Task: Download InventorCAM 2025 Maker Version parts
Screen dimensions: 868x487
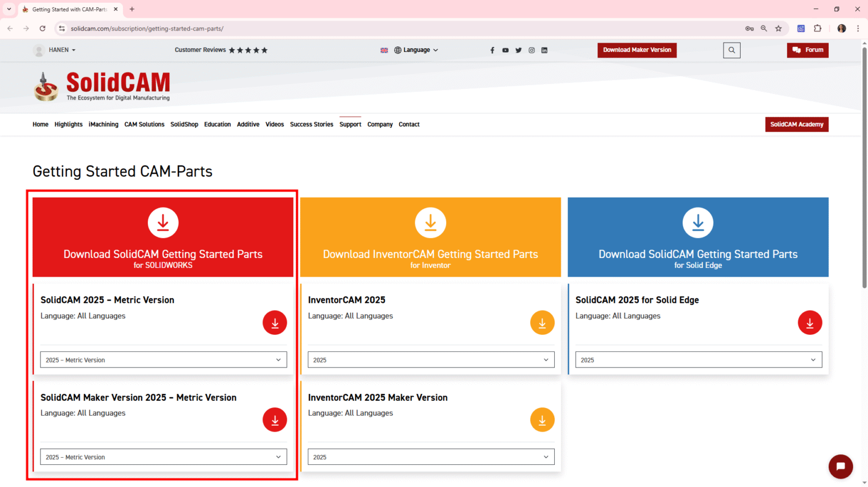Action: click(542, 420)
